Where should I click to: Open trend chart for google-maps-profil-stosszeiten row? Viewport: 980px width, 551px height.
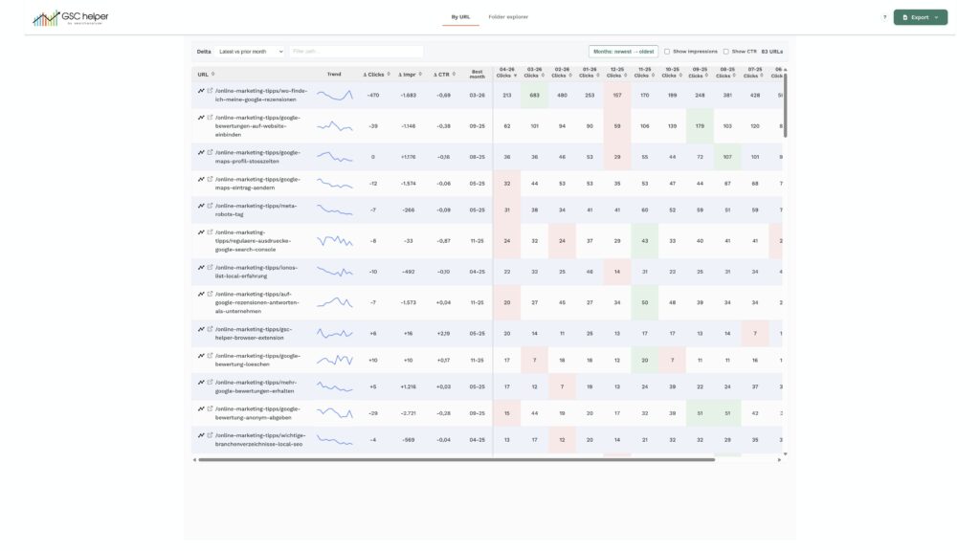click(x=201, y=152)
